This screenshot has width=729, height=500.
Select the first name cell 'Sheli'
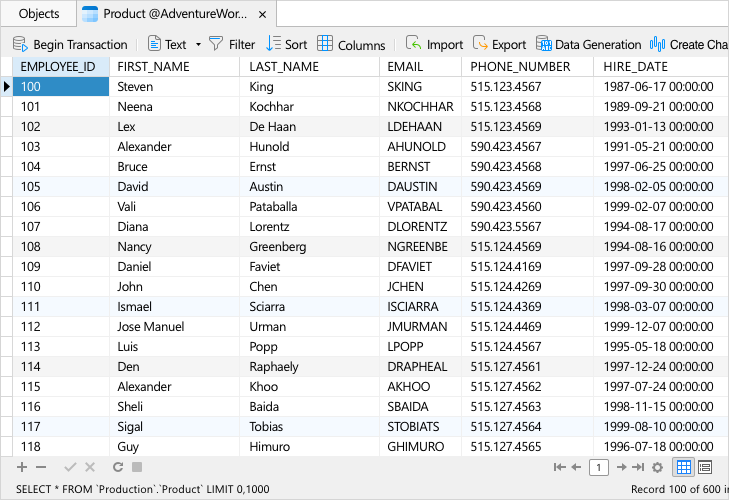(x=174, y=407)
